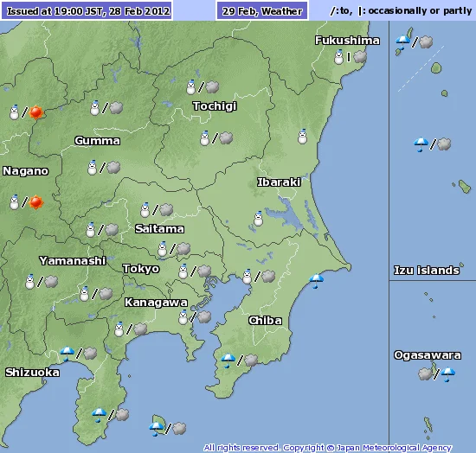Click the umbrella at top of Izu islands panel
The width and height of the screenshot is (476, 453).
coord(402,42)
